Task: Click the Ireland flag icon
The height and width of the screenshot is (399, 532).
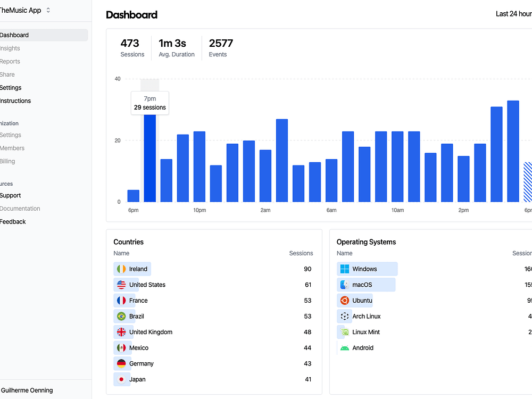Action: [x=121, y=269]
